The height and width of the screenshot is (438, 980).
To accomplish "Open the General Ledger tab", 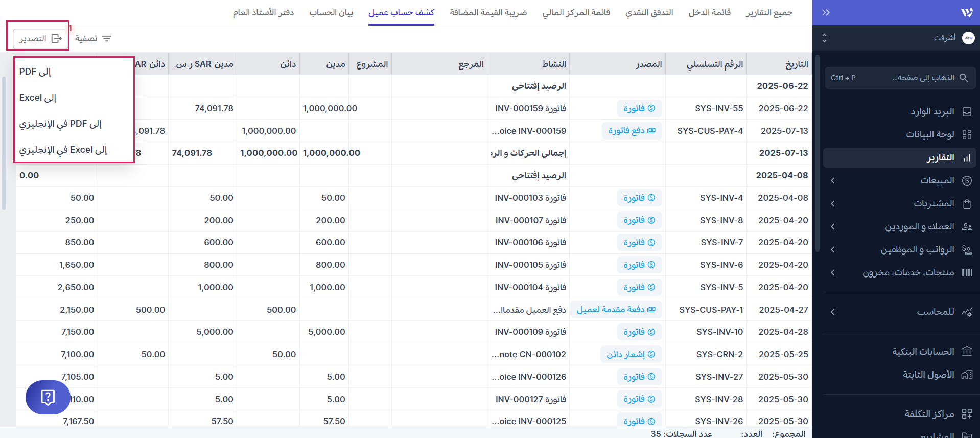I will 263,12.
